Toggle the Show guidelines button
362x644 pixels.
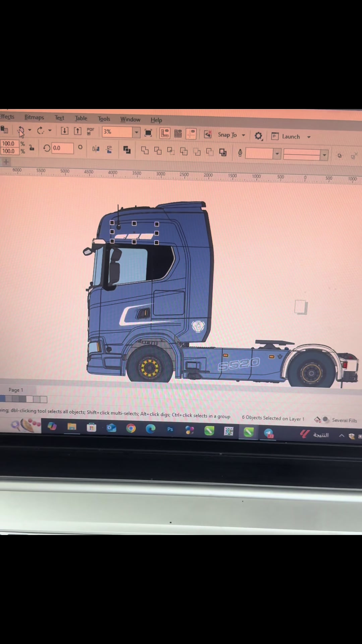tap(191, 134)
